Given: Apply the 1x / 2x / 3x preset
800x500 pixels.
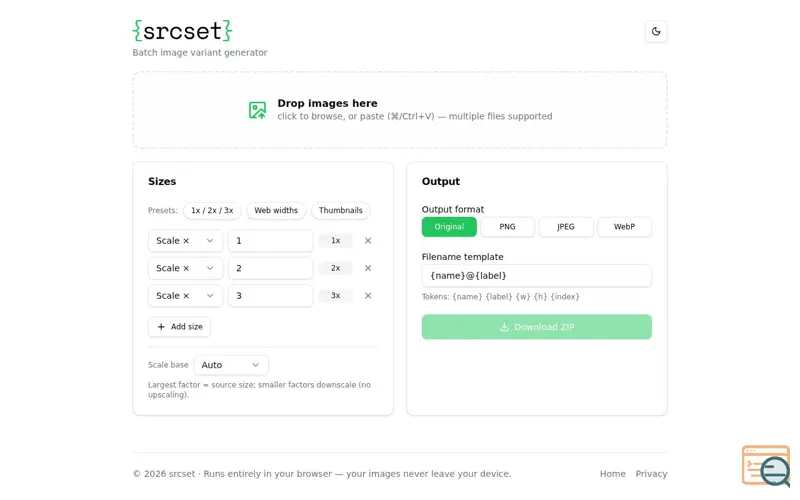Looking at the screenshot, I should click(212, 211).
